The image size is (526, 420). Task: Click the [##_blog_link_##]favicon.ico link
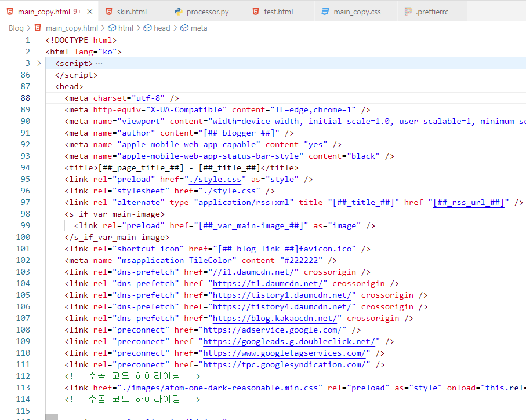[285, 249]
